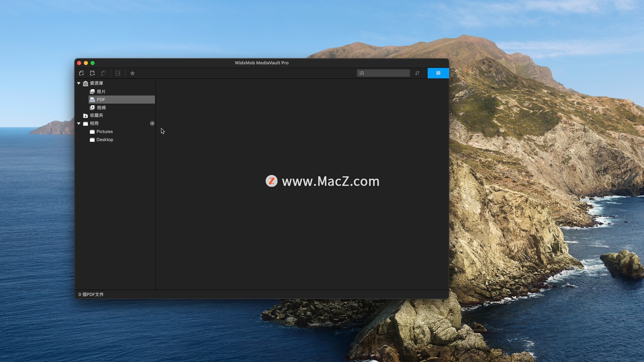The width and height of the screenshot is (644, 362).
Task: Close the WidsMob MediaVault Pro window
Action: click(79, 63)
